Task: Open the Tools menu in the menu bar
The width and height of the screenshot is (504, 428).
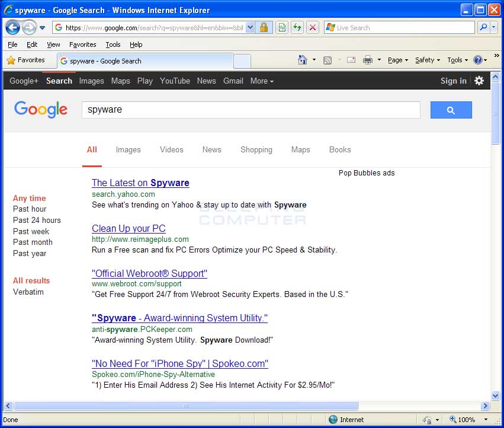Action: coord(113,44)
